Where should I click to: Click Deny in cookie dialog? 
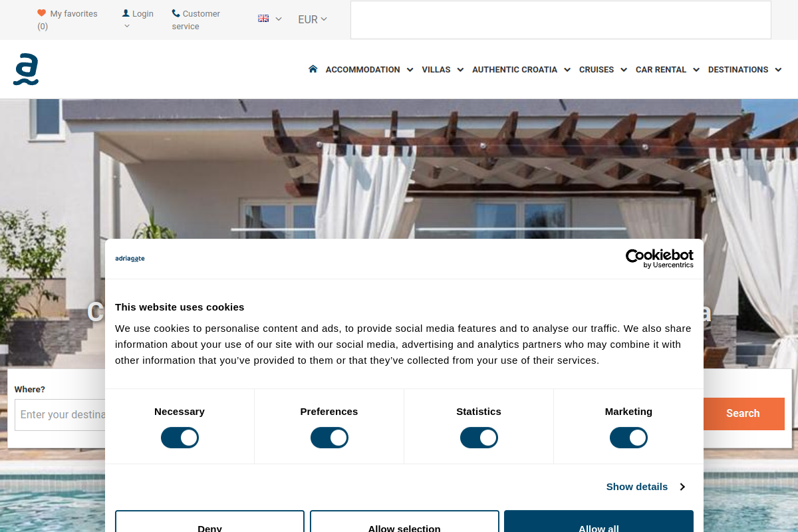209,522
